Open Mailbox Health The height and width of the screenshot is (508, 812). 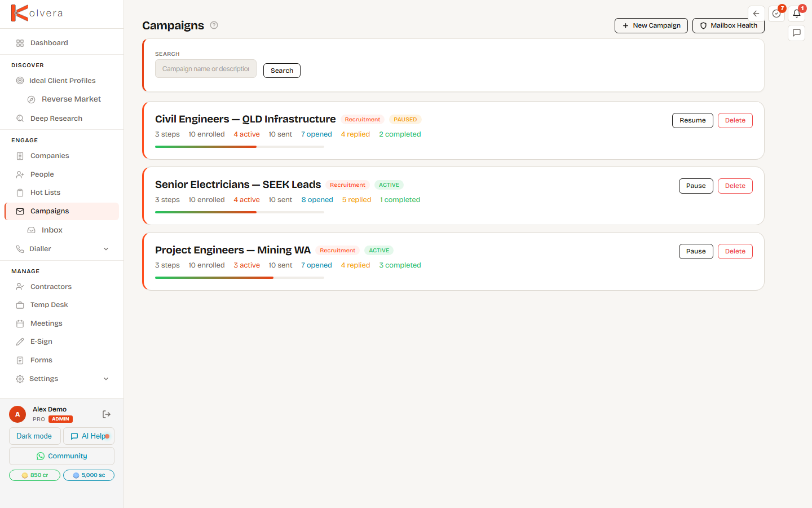pos(729,25)
